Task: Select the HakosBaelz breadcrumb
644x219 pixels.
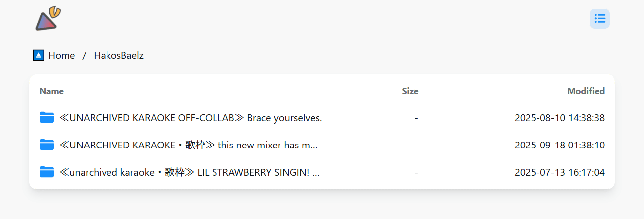Action: point(118,55)
